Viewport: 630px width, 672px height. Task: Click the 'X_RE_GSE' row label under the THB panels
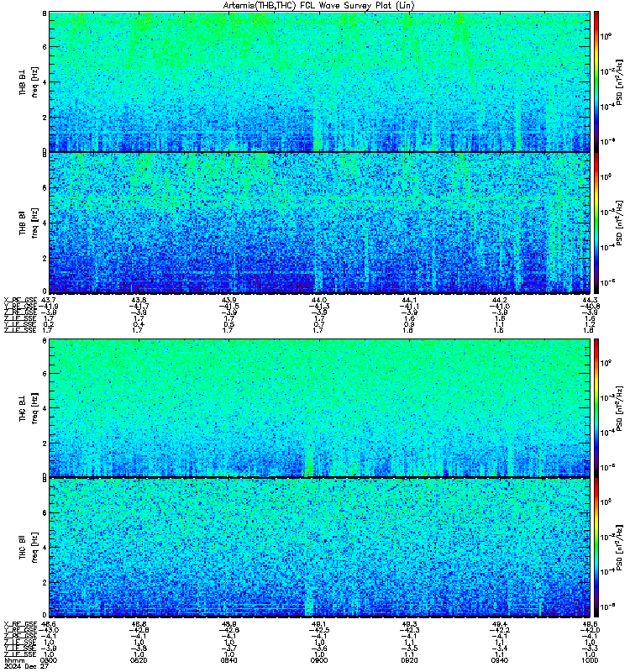point(20,301)
